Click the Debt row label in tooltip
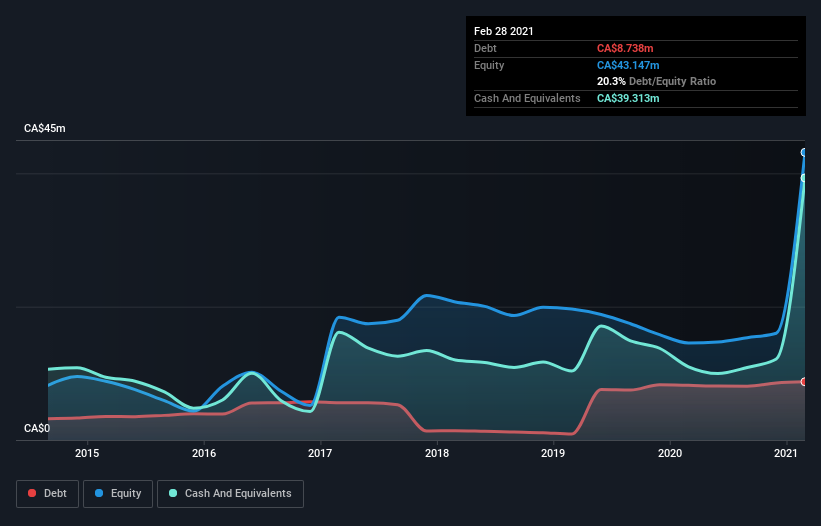Viewport: 821px width, 526px height. click(485, 48)
